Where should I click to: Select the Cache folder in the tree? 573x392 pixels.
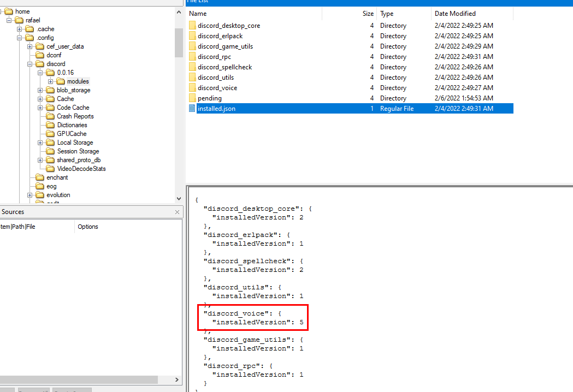coord(66,99)
